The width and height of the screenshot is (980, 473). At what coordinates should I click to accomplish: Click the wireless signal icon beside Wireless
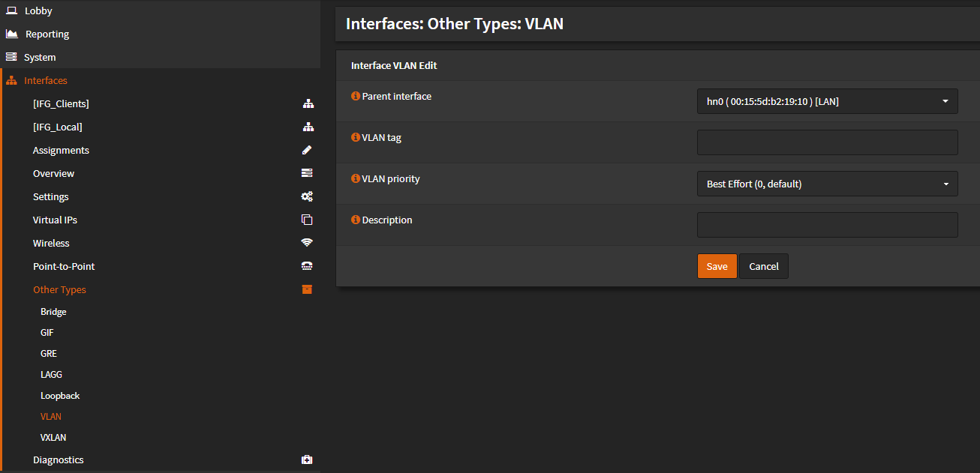click(x=306, y=243)
